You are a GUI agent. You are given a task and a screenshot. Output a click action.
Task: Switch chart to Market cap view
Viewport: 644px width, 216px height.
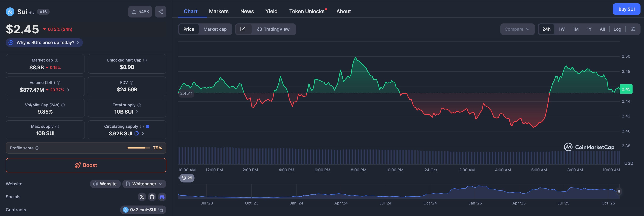215,29
